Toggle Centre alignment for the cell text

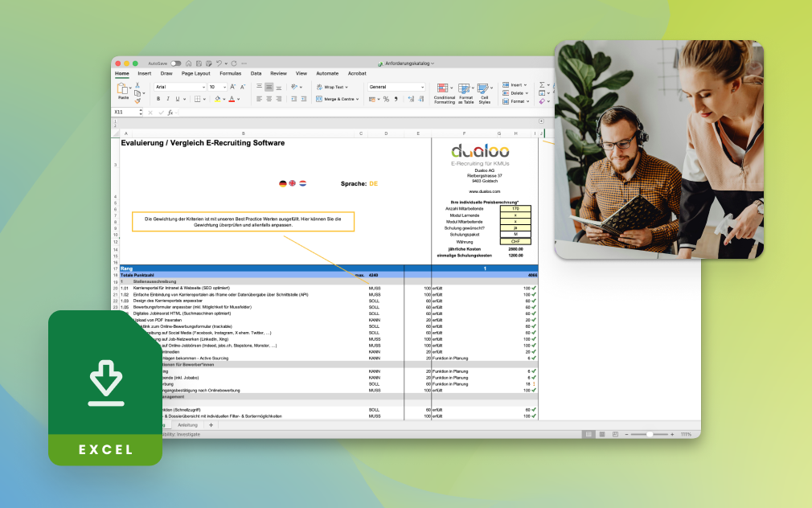269,99
